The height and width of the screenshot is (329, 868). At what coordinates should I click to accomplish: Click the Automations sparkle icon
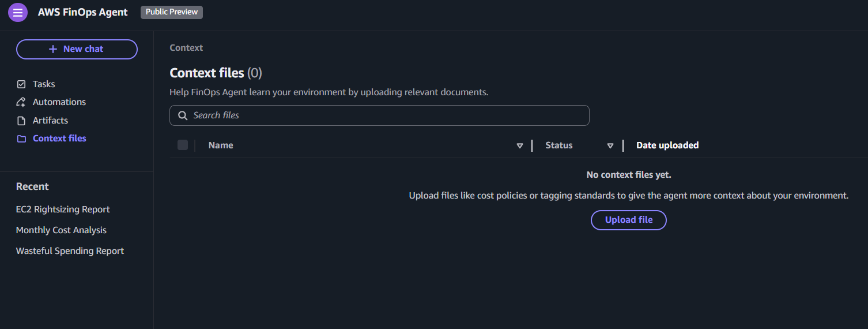(21, 102)
